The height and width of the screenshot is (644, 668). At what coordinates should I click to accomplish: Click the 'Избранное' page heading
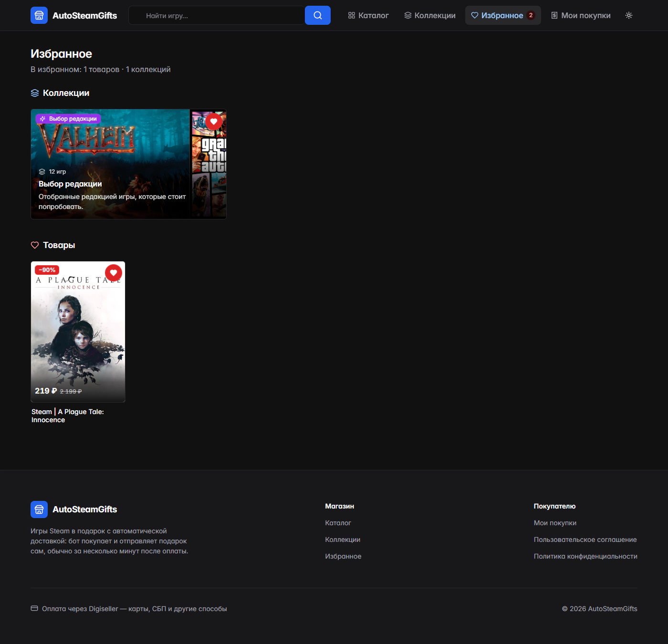coord(61,54)
